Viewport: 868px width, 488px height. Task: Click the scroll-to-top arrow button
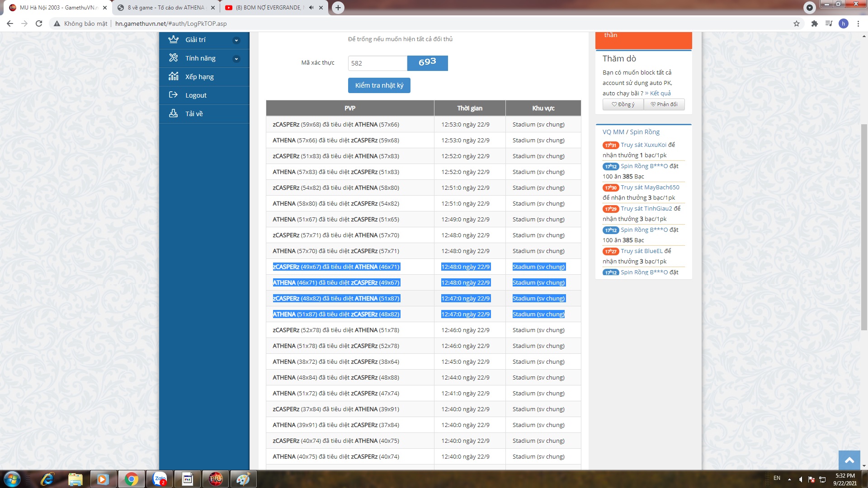[849, 460]
